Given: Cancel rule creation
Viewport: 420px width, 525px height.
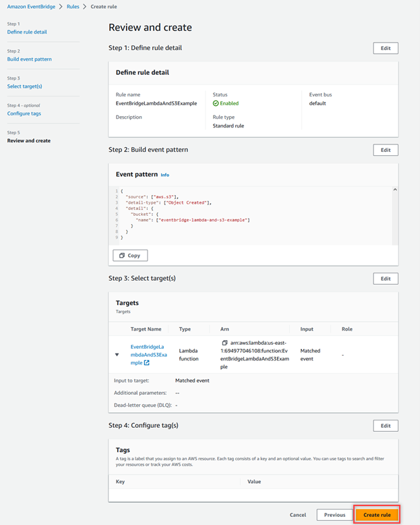Looking at the screenshot, I should pos(297,515).
